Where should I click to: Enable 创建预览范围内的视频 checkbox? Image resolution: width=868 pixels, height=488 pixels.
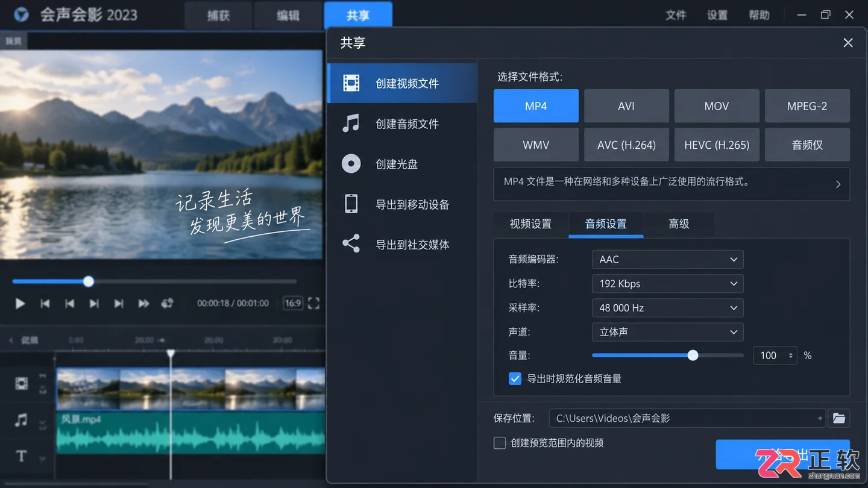click(500, 443)
